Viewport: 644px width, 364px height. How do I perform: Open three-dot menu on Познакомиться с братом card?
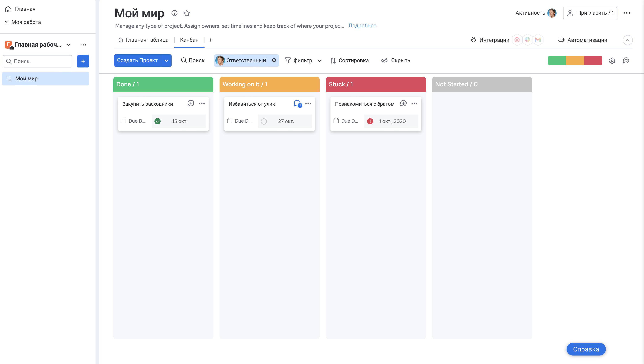tap(414, 103)
